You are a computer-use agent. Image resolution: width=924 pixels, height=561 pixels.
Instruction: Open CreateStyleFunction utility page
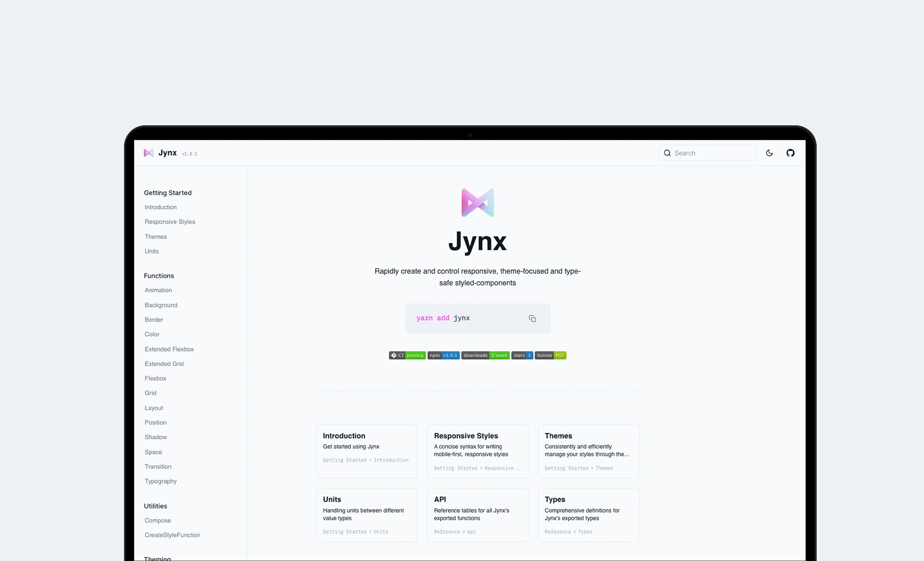(172, 535)
